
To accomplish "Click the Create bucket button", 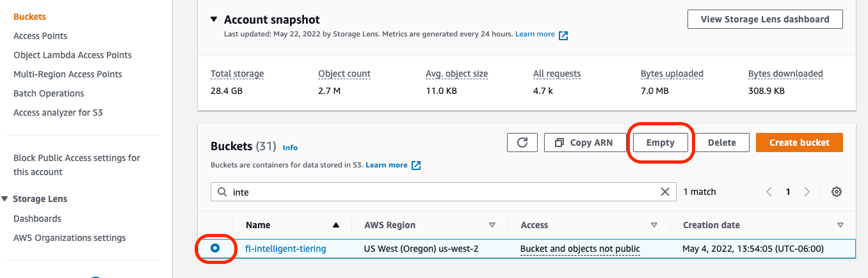I will click(x=799, y=143).
